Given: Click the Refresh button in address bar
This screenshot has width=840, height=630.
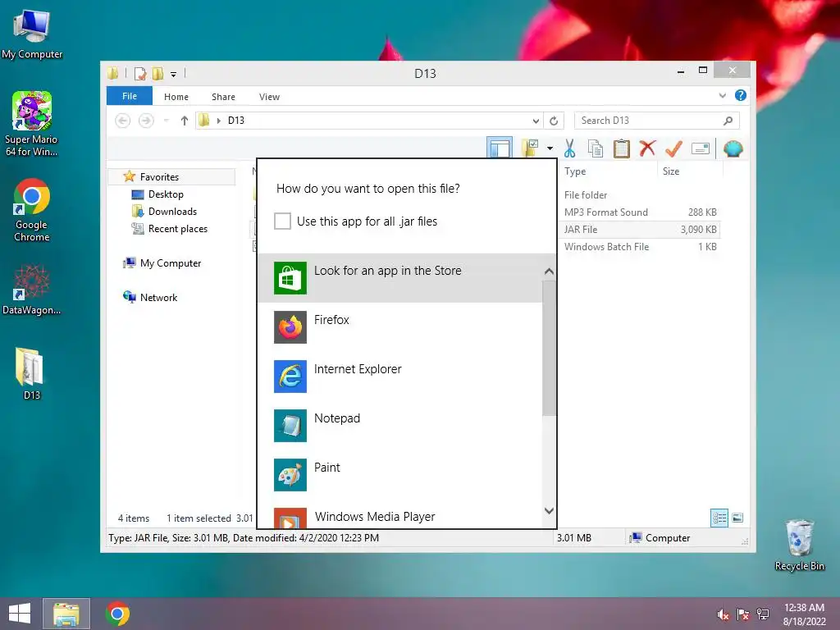Looking at the screenshot, I should [554, 121].
